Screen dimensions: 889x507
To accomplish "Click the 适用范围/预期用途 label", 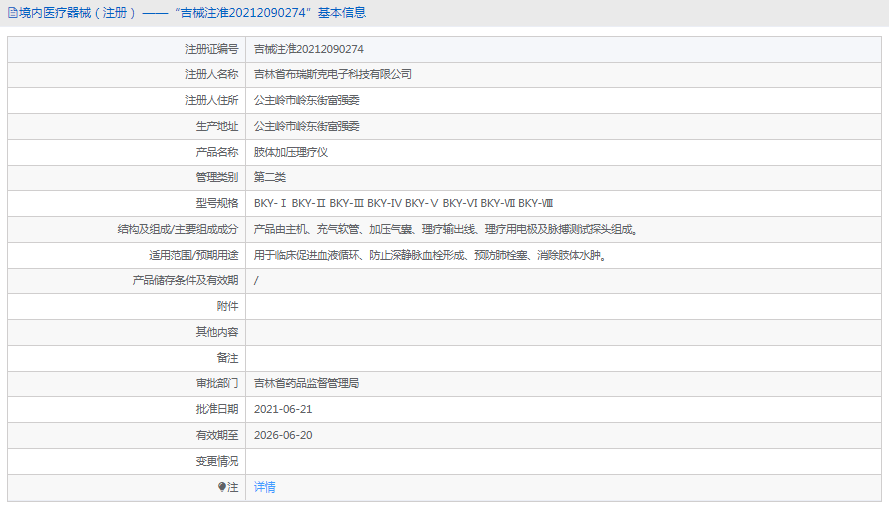I will [194, 255].
